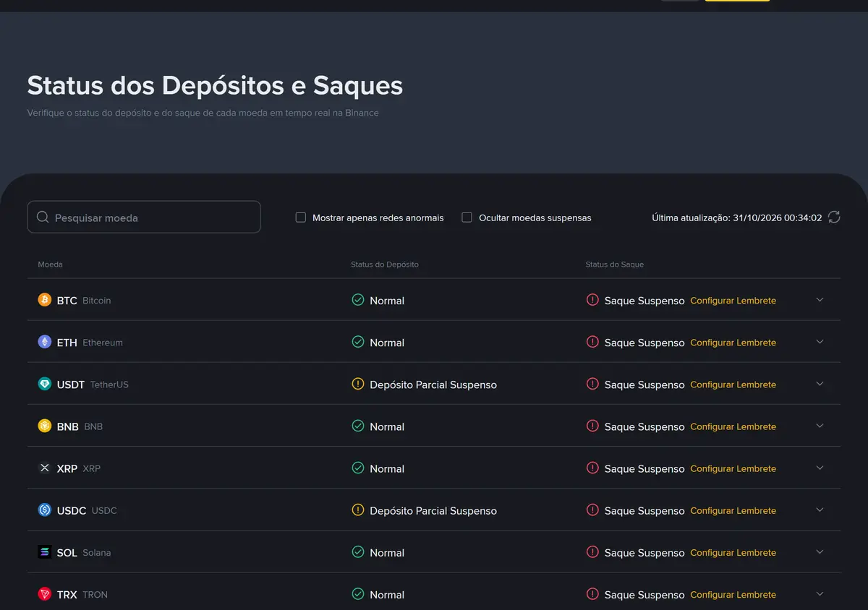Screen dimensions: 868x610
Task: Expand the BTC row details
Action: (x=820, y=299)
